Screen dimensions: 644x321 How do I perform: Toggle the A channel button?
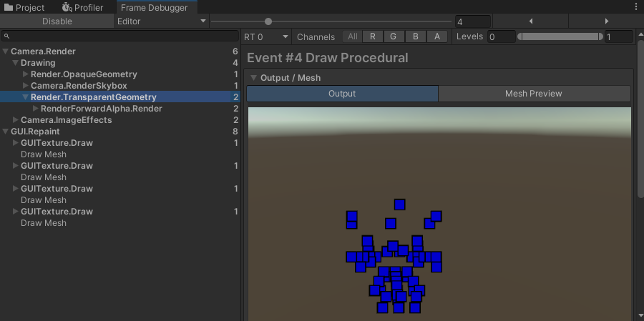[437, 36]
